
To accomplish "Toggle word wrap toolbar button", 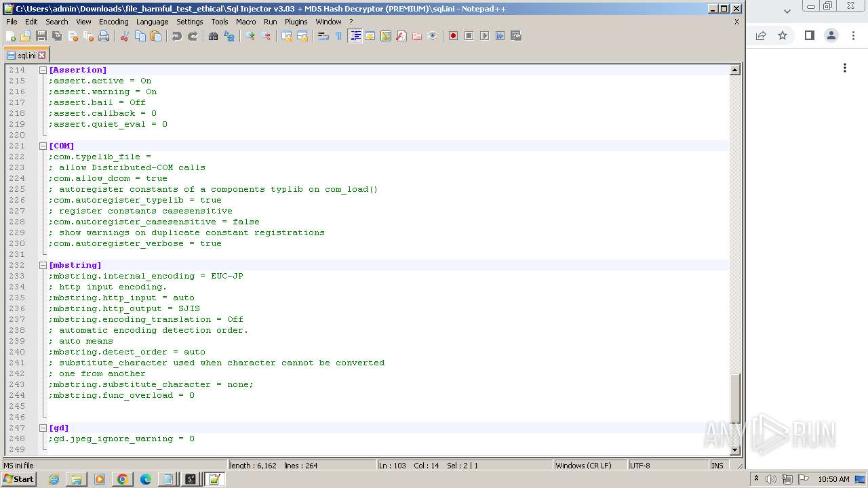I will point(323,36).
